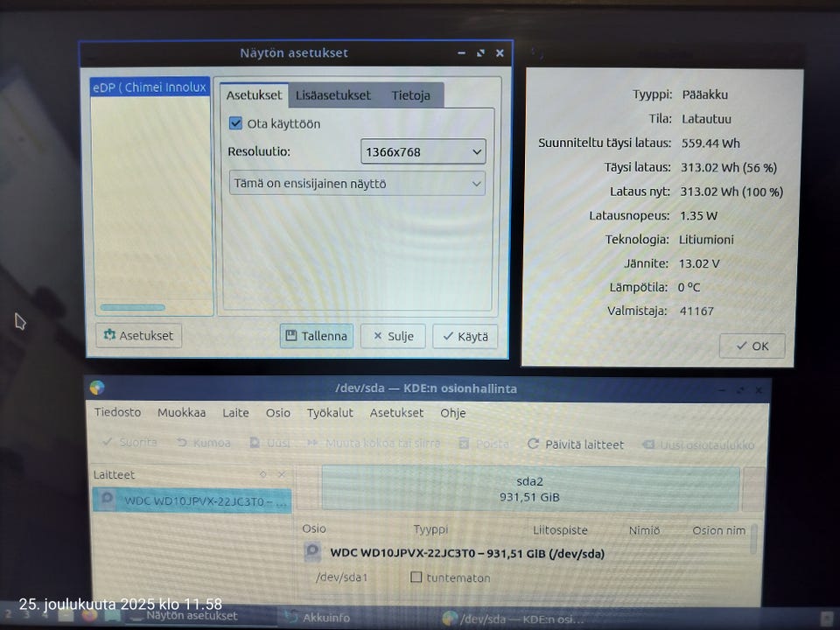This screenshot has height=630, width=840.
Task: Click the Kumoa undo toolbar button
Action: coord(204,443)
